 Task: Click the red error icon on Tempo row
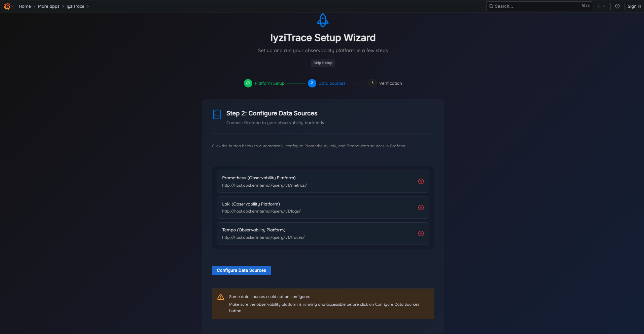421,233
